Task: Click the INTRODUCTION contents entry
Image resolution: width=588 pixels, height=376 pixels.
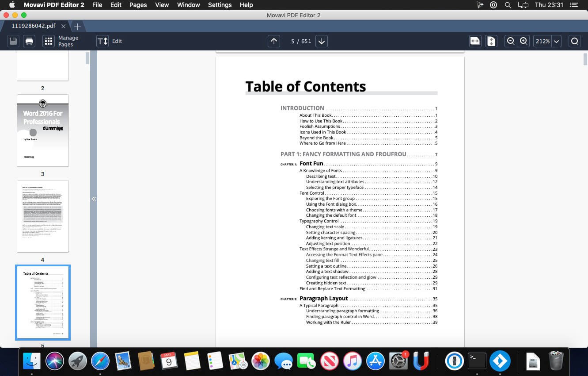Action: pyautogui.click(x=302, y=108)
